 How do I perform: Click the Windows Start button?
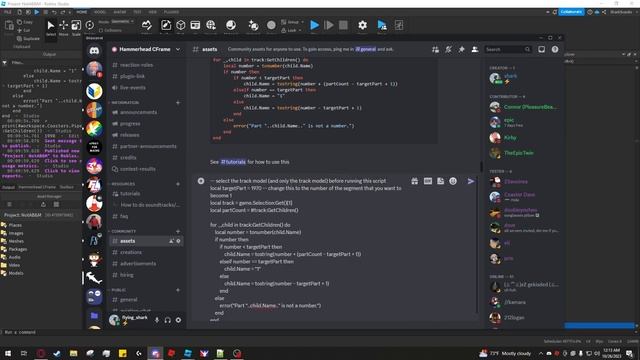[8, 353]
